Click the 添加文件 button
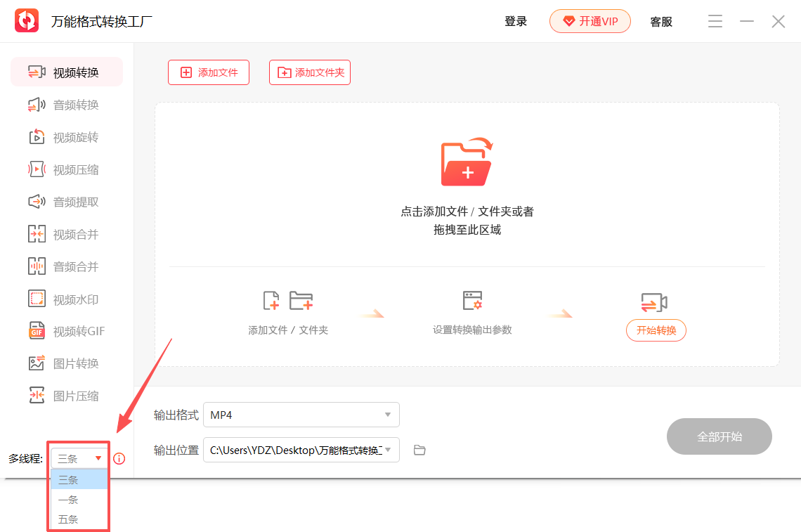The width and height of the screenshot is (801, 532). pyautogui.click(x=209, y=72)
